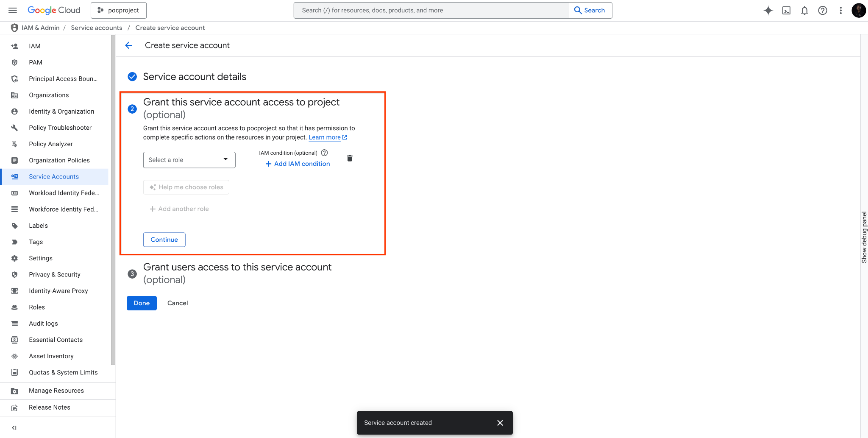
Task: Click the delete role trash icon
Action: pos(349,158)
